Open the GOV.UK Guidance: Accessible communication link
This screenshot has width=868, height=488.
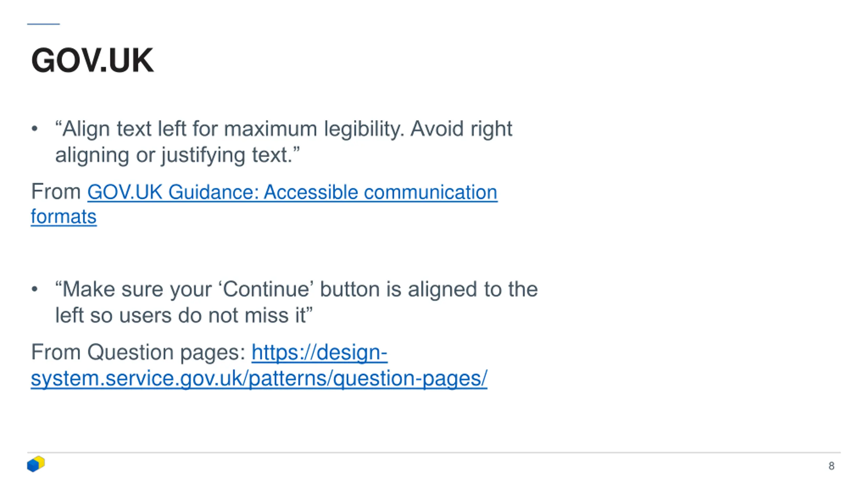(292, 192)
